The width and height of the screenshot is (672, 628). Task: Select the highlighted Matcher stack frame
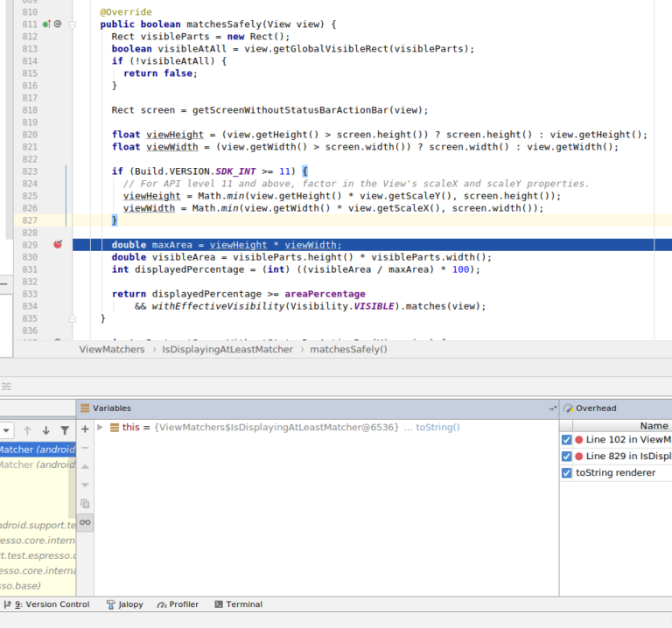pyautogui.click(x=38, y=450)
